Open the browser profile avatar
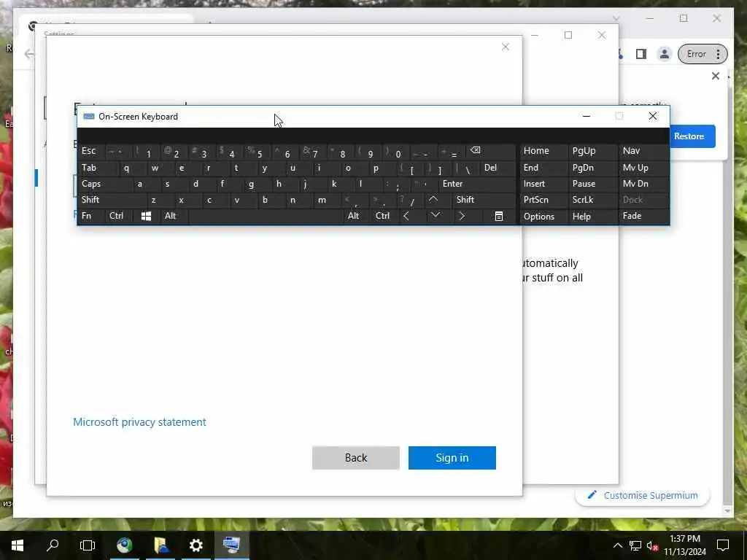Image resolution: width=747 pixels, height=560 pixels. click(x=664, y=54)
